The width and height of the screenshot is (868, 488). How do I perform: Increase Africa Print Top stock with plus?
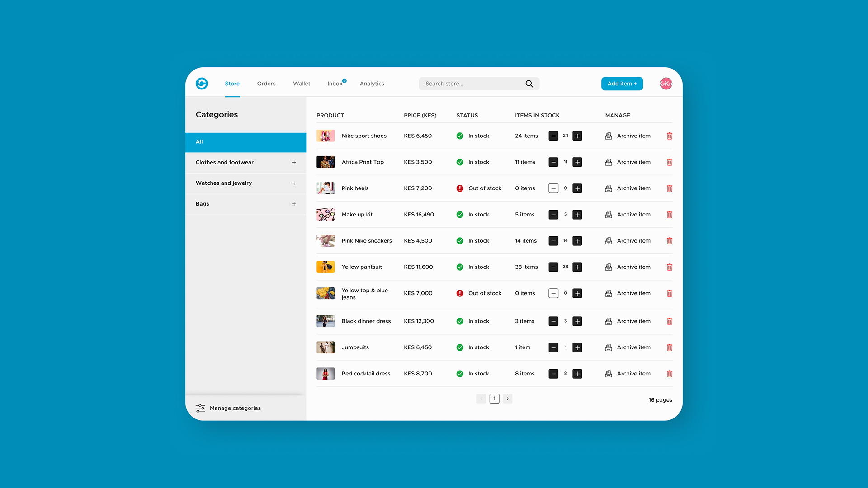pyautogui.click(x=577, y=162)
